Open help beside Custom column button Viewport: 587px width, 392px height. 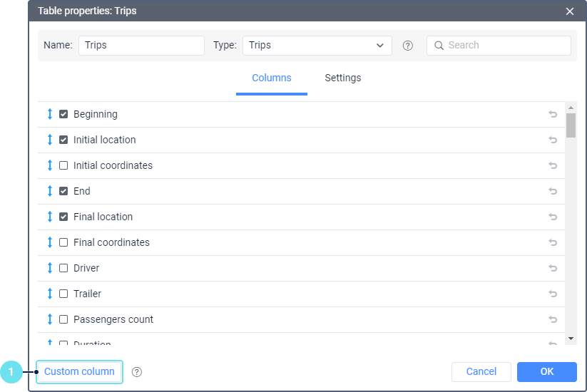point(137,372)
